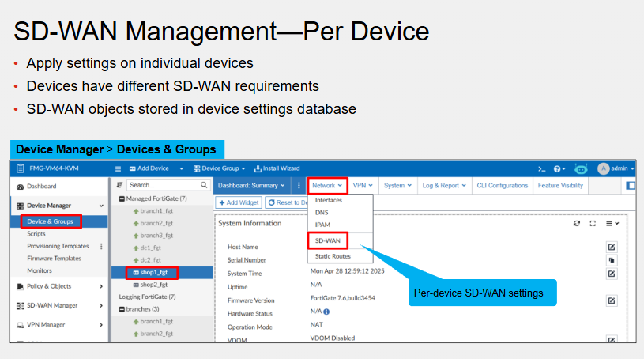Open the Log & Report tab menu

(444, 186)
